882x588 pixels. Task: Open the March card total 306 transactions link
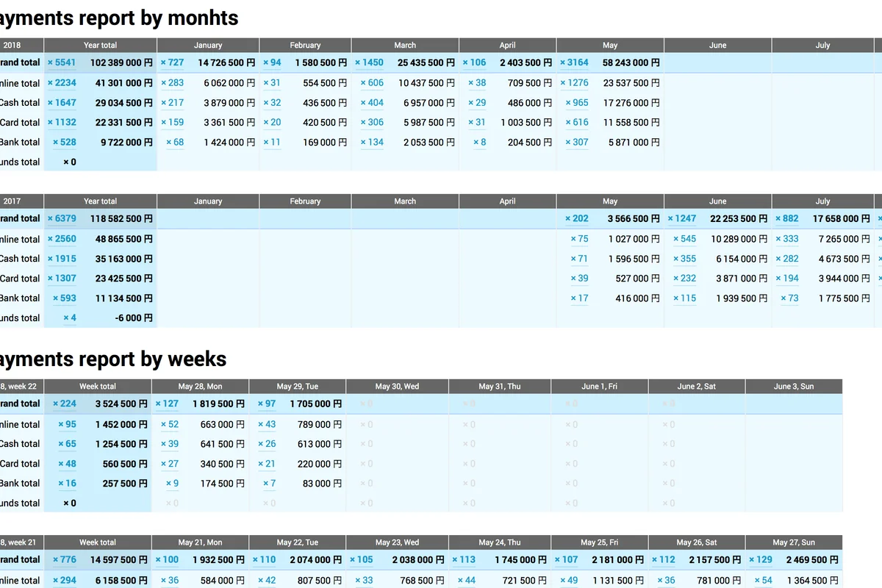point(373,123)
